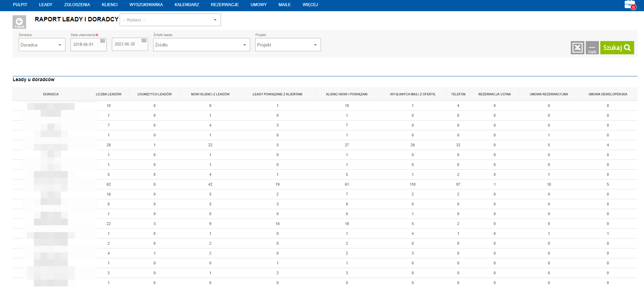This screenshot has height=300, width=644.
Task: Expand the Źródło leada dropdown
Action: 202,45
